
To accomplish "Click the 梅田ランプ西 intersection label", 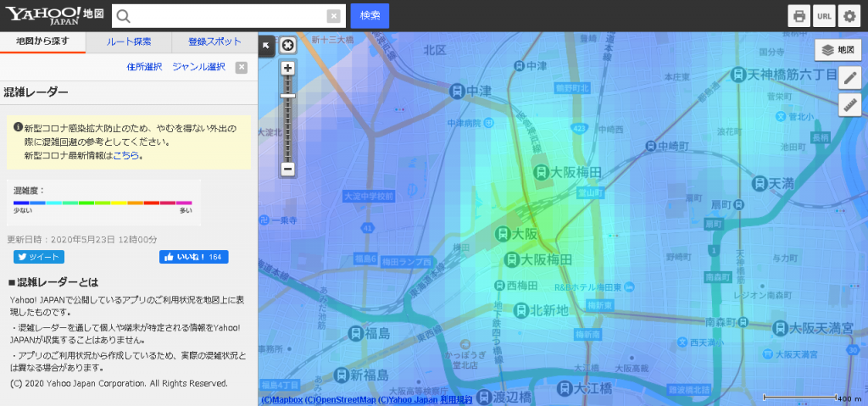I will [x=406, y=262].
